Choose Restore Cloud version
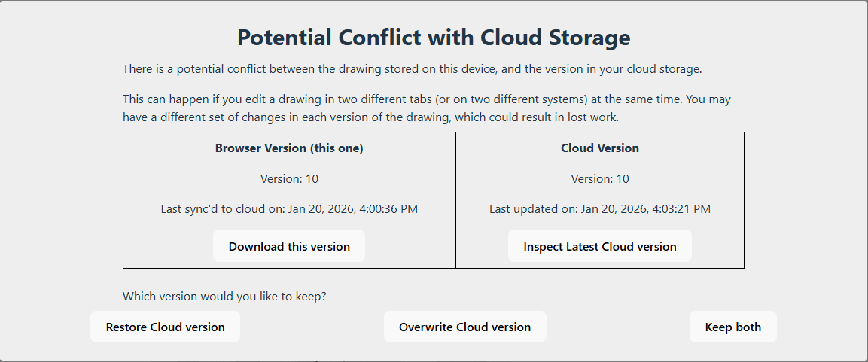Viewport: 868px width, 362px height. point(165,327)
